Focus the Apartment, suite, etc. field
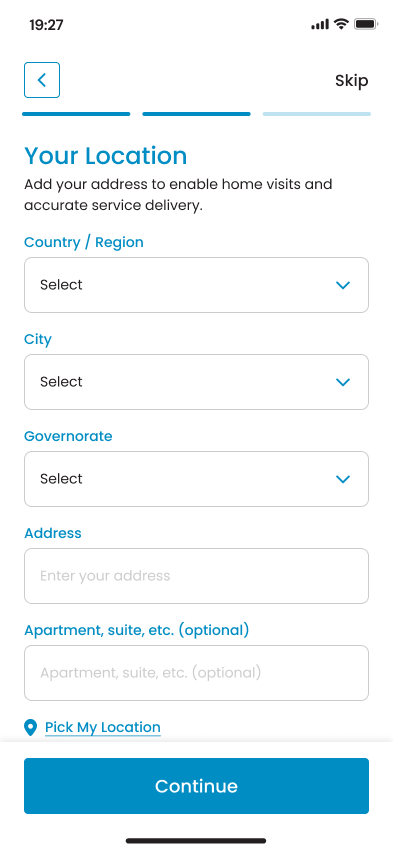The height and width of the screenshot is (852, 393). tap(196, 673)
